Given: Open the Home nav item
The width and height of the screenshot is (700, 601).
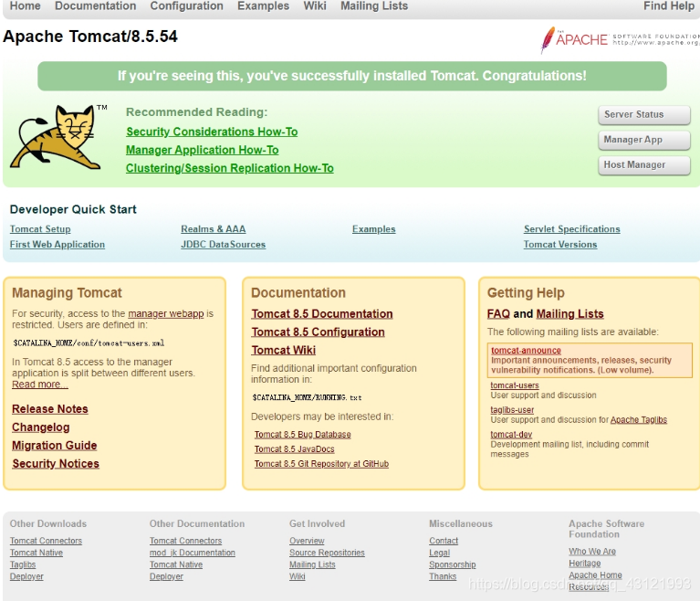Looking at the screenshot, I should (x=25, y=5).
